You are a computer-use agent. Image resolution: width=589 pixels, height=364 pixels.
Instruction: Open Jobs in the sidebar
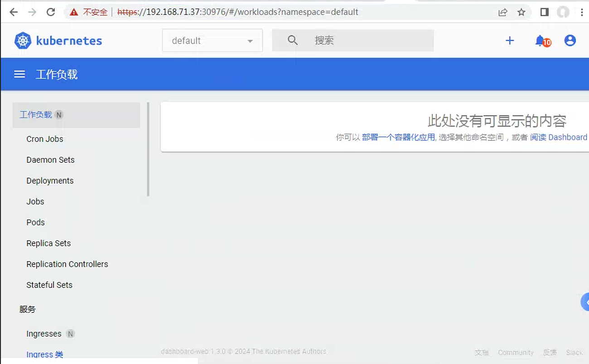click(35, 201)
